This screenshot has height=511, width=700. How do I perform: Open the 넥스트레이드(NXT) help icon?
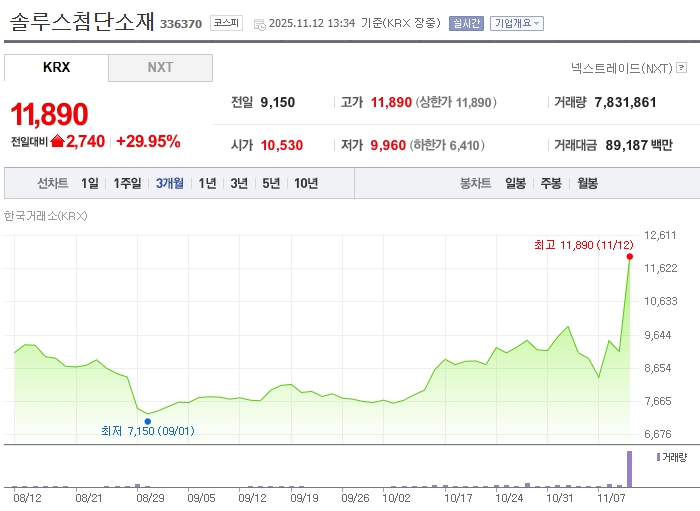pos(681,68)
